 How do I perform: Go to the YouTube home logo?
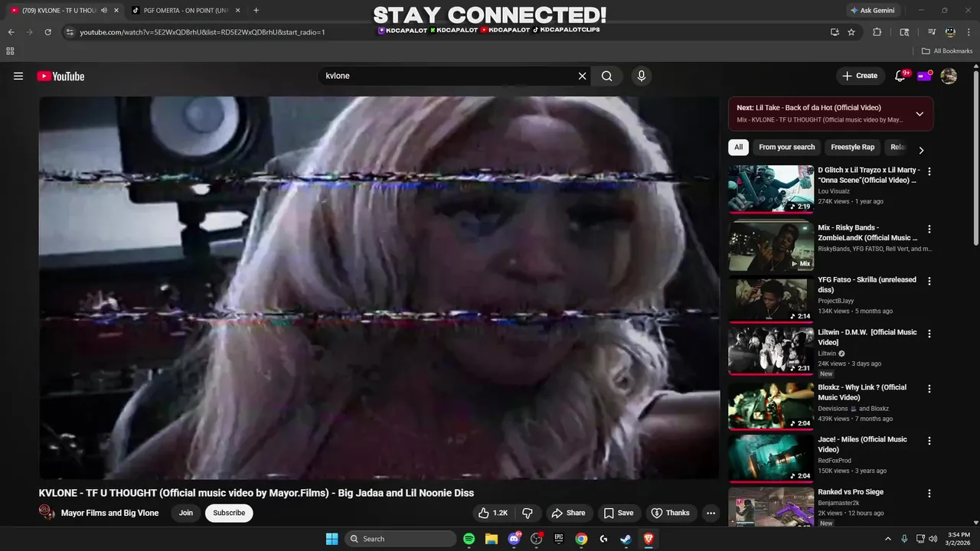point(60,76)
